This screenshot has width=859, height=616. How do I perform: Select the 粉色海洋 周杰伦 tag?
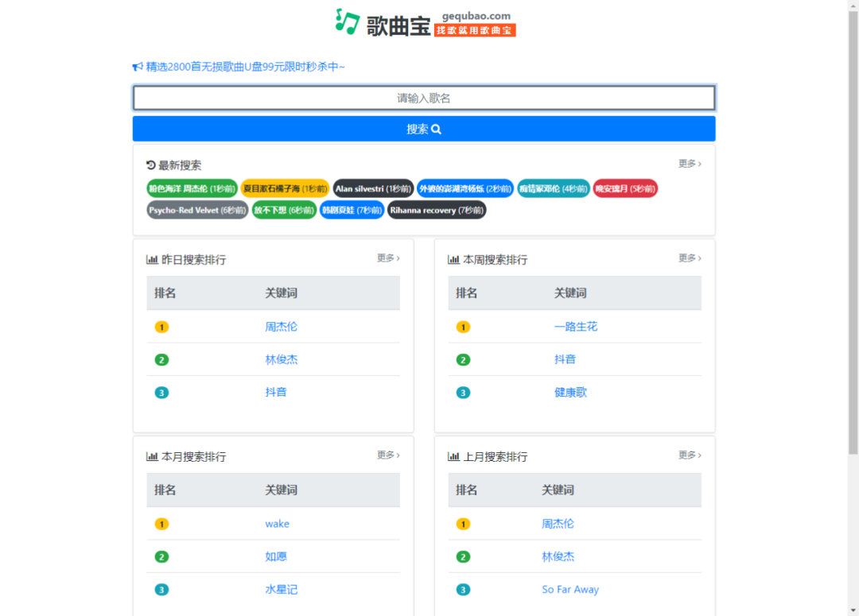click(192, 189)
